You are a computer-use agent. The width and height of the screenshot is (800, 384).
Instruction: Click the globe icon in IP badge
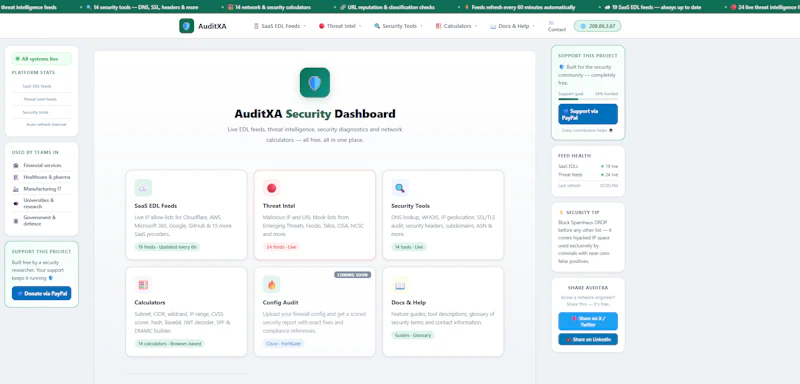(583, 26)
